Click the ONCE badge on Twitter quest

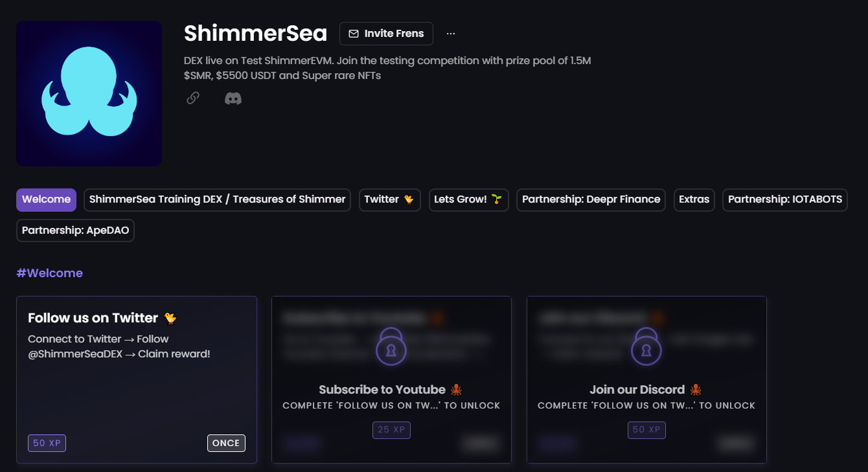click(x=226, y=444)
